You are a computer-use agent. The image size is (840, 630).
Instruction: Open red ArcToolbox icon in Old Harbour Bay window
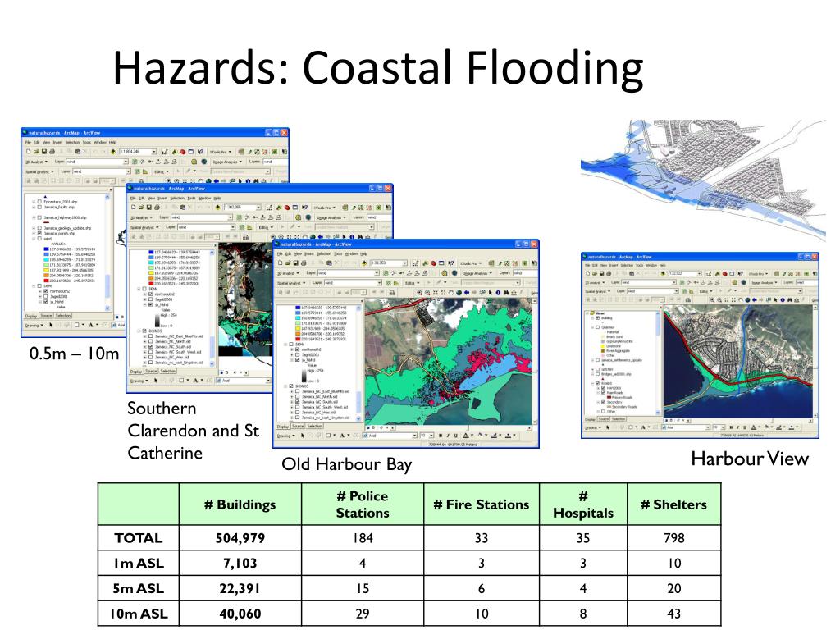(433, 263)
